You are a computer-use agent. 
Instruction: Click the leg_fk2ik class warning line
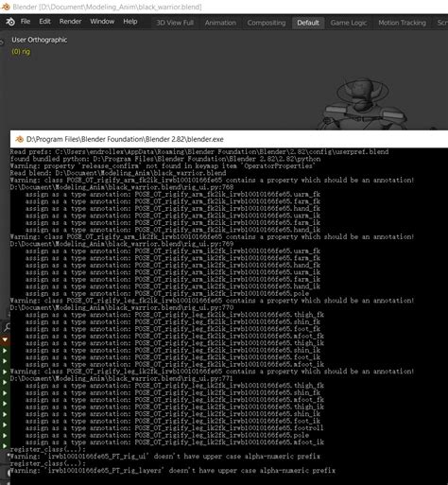coord(212,301)
